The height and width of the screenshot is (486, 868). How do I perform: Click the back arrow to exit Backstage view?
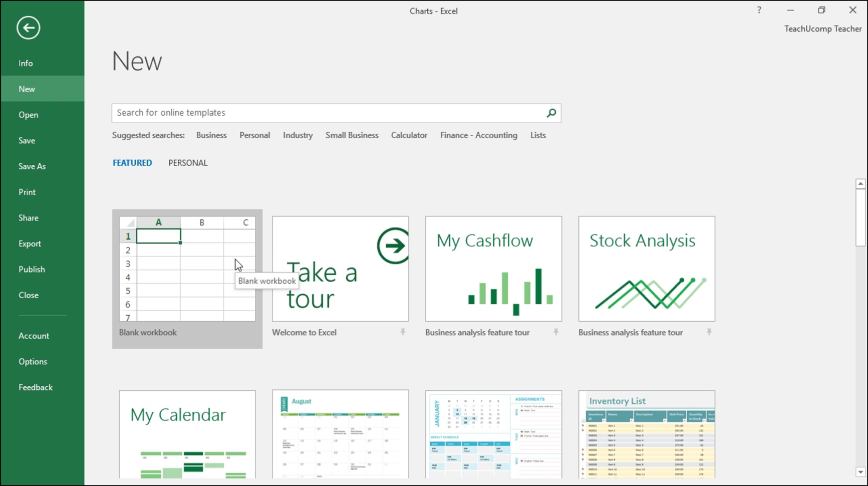coord(28,28)
